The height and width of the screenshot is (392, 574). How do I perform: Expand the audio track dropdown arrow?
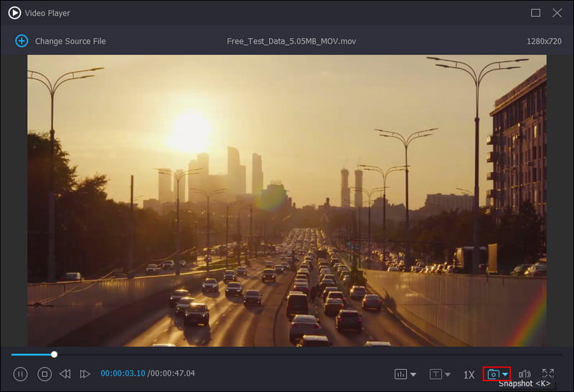413,374
